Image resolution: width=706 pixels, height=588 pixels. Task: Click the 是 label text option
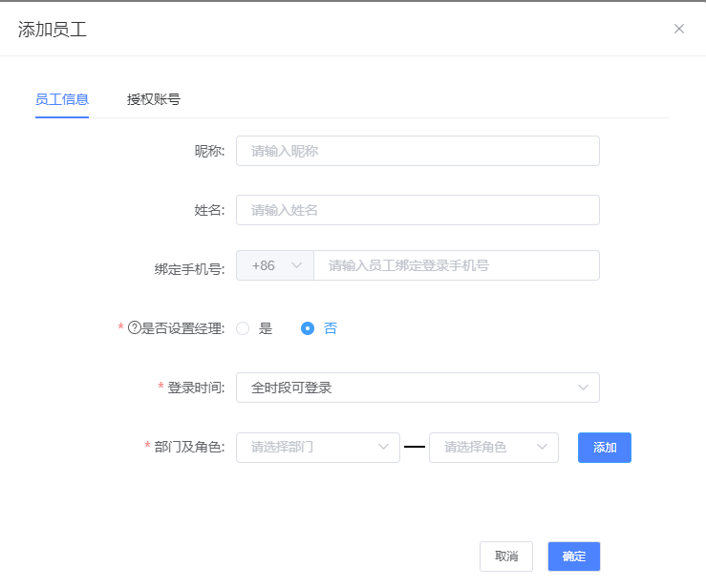(x=266, y=328)
